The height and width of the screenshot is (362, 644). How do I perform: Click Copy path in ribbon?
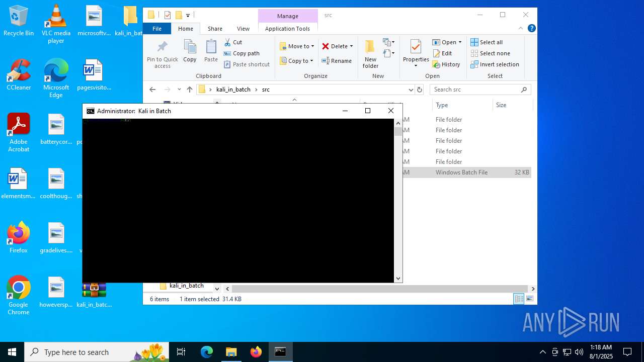click(242, 53)
